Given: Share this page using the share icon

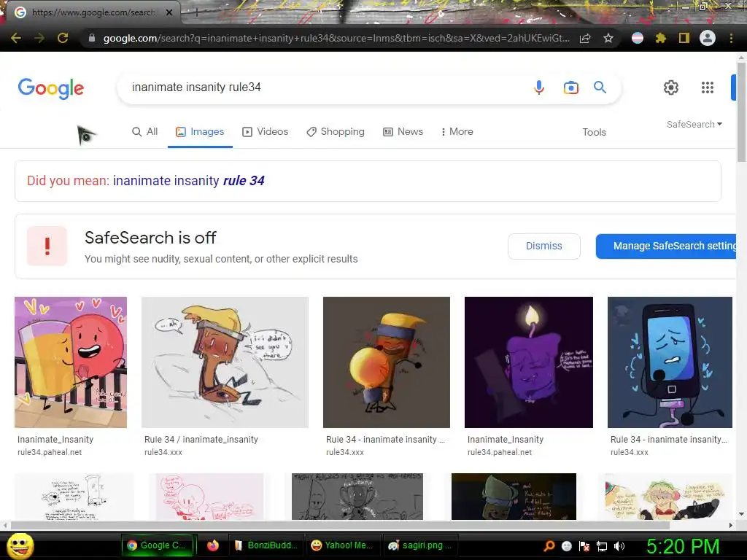Looking at the screenshot, I should click(585, 38).
